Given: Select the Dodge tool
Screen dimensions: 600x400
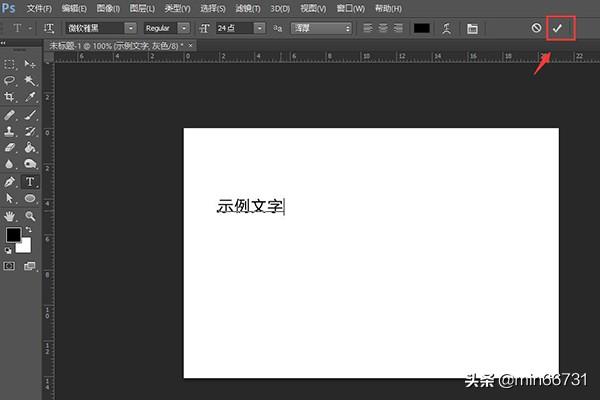Looking at the screenshot, I should pos(30,164).
